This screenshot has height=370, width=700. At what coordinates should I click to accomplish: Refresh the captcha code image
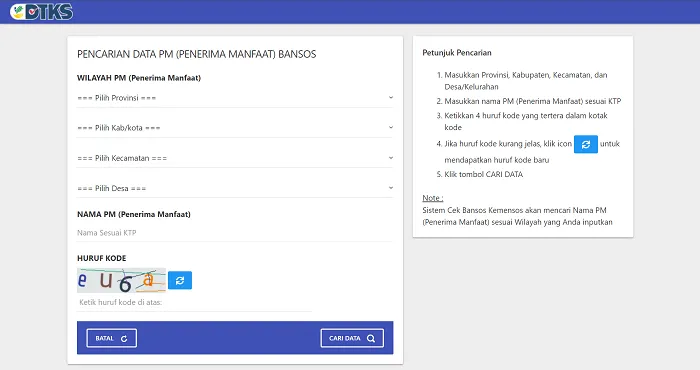tap(180, 280)
